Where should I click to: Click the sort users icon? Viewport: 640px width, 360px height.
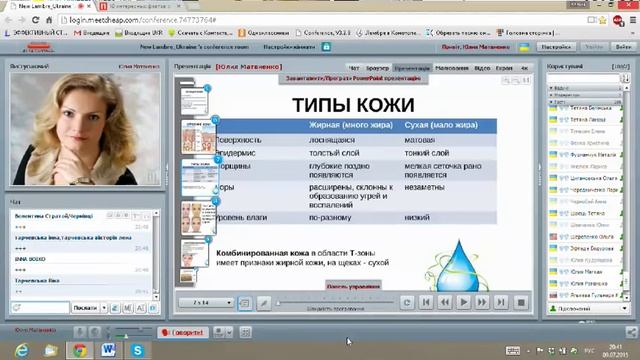tap(625, 78)
